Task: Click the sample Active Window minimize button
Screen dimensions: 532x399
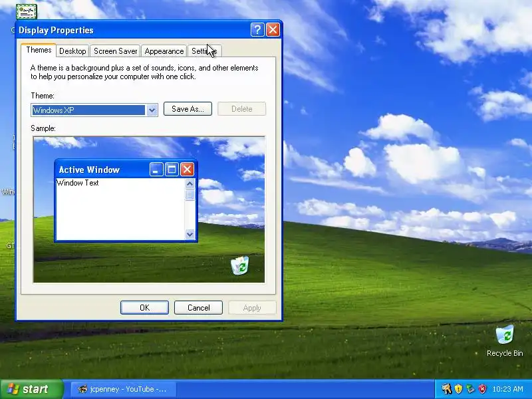Action: [x=156, y=169]
